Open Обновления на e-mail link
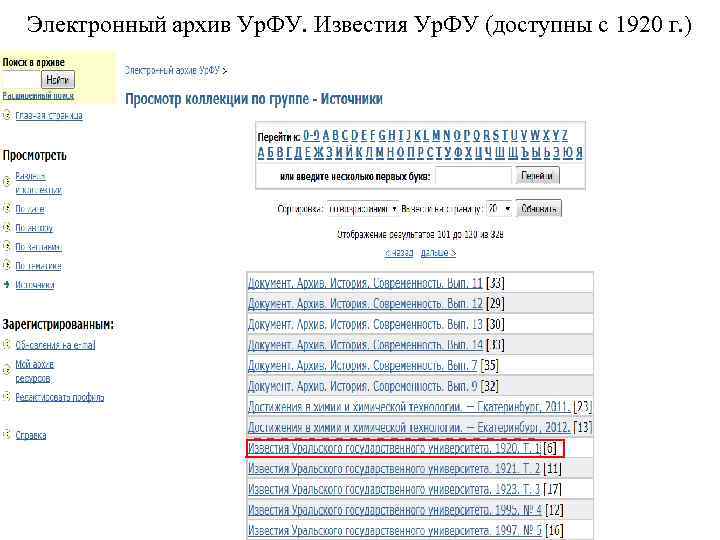The height and width of the screenshot is (540, 720). [55, 345]
